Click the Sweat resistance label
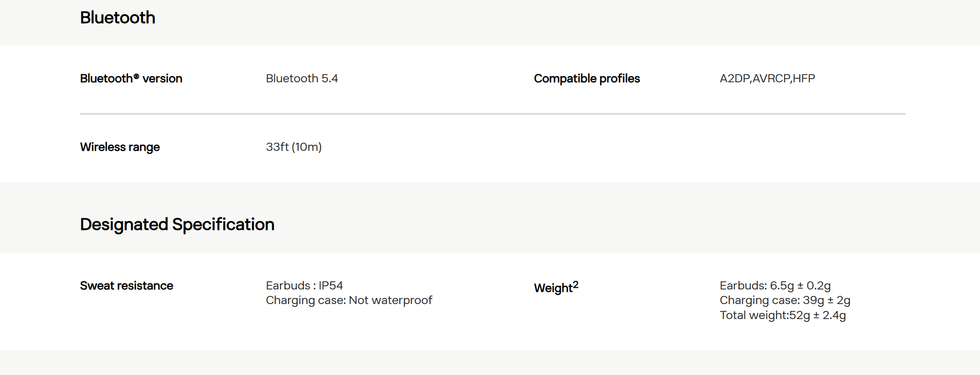This screenshot has height=375, width=980. pos(126,286)
